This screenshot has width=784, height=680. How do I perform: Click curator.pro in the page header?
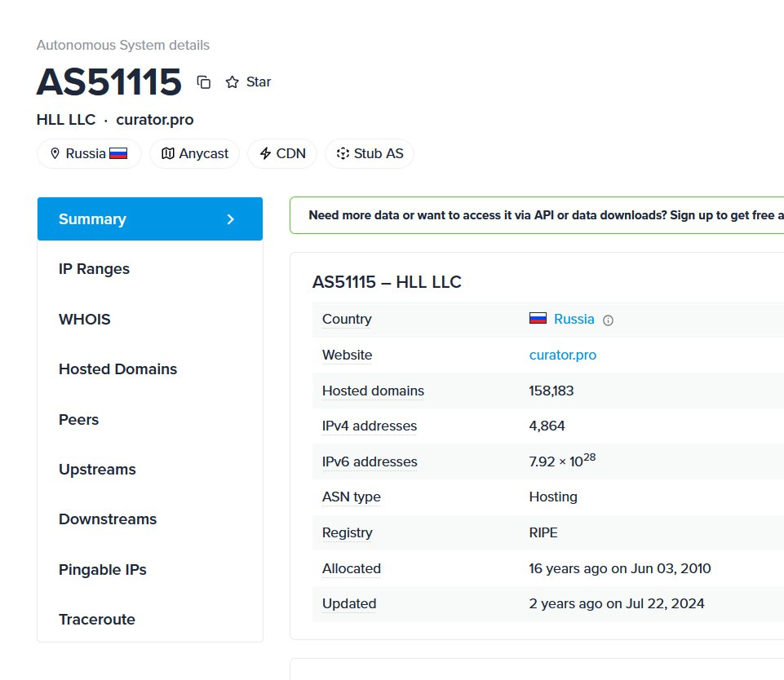(x=154, y=120)
